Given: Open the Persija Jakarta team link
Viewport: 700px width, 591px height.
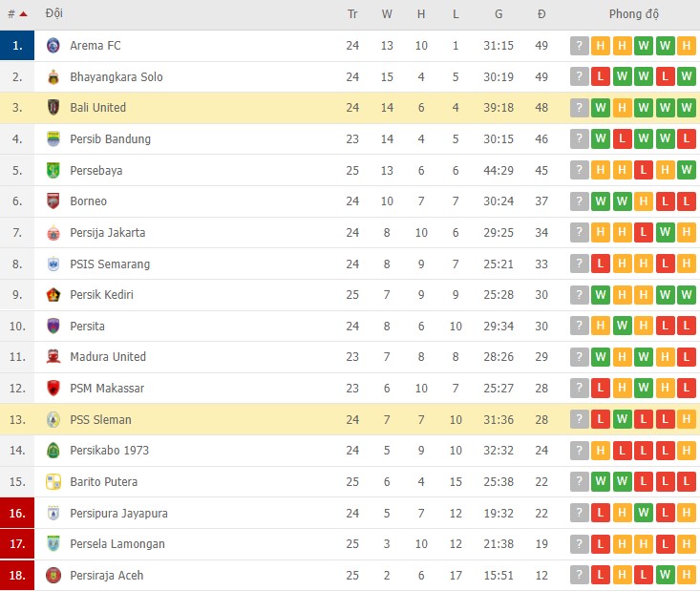Looking at the screenshot, I should 108,233.
